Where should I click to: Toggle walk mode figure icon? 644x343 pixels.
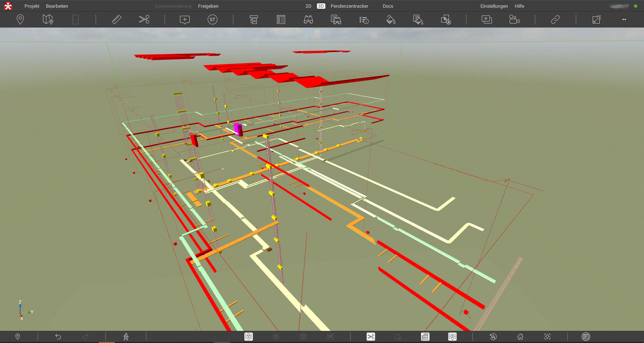point(126,337)
